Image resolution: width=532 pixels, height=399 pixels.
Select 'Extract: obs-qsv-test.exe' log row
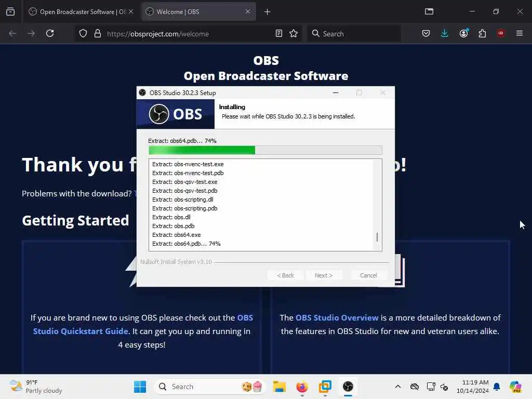[x=184, y=182]
